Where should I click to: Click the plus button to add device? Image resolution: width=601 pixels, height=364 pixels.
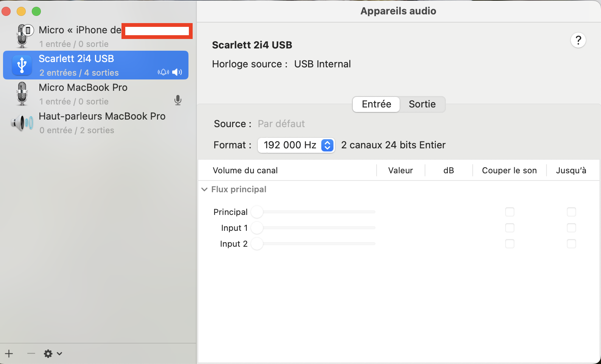[9, 354]
